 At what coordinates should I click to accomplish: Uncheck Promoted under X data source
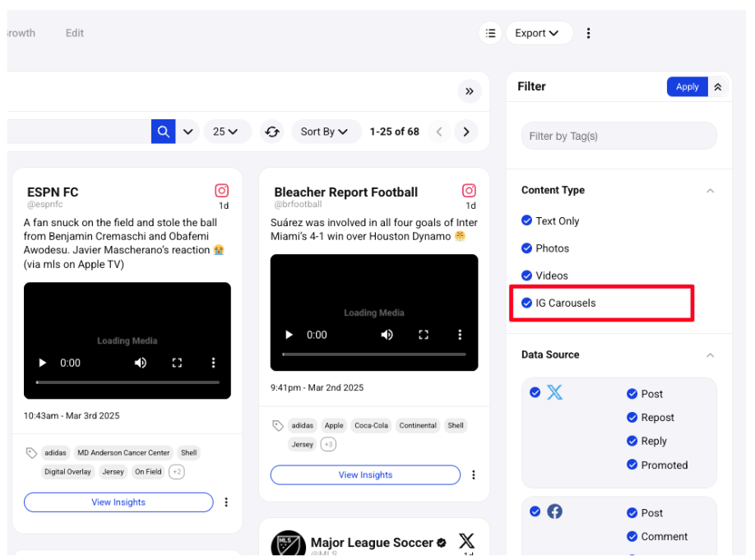click(632, 465)
